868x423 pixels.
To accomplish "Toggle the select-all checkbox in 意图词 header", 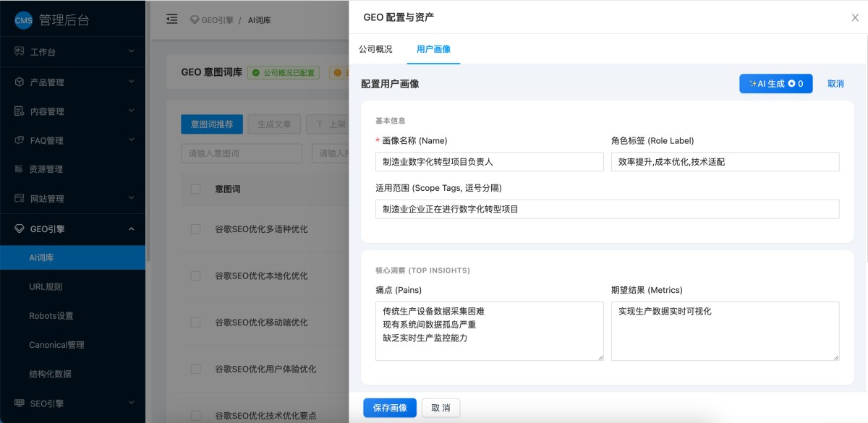I will tap(195, 189).
